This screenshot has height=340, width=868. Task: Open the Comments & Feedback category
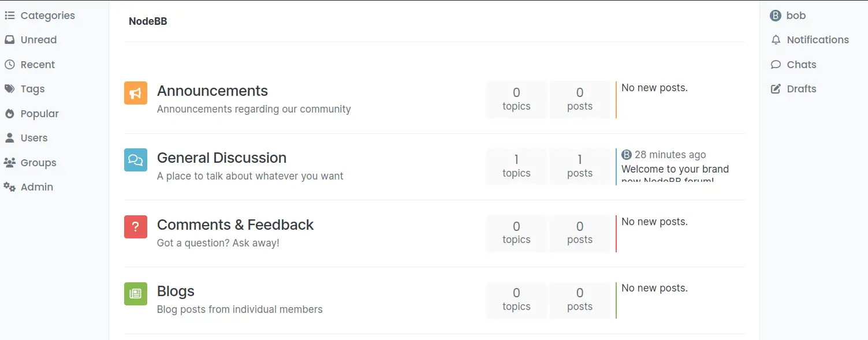pos(235,225)
